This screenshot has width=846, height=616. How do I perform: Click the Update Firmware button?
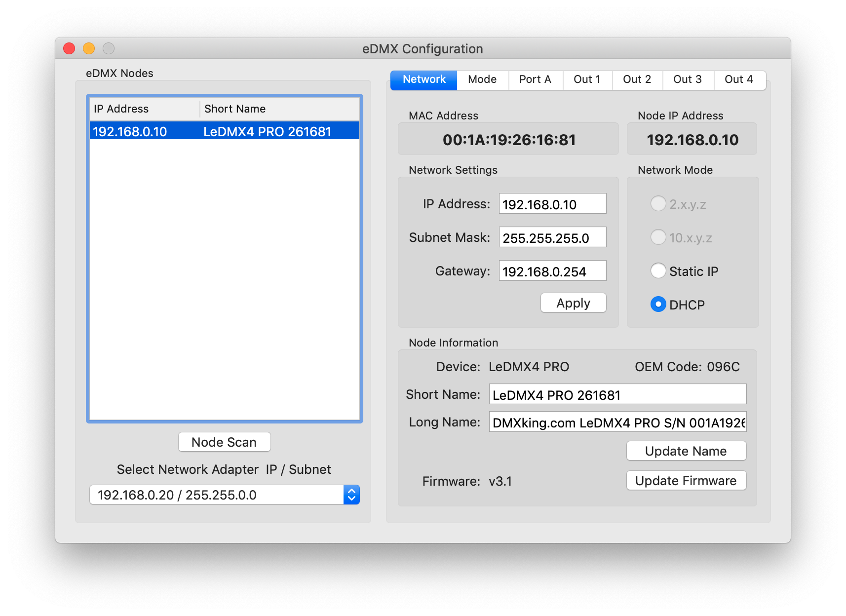(686, 480)
